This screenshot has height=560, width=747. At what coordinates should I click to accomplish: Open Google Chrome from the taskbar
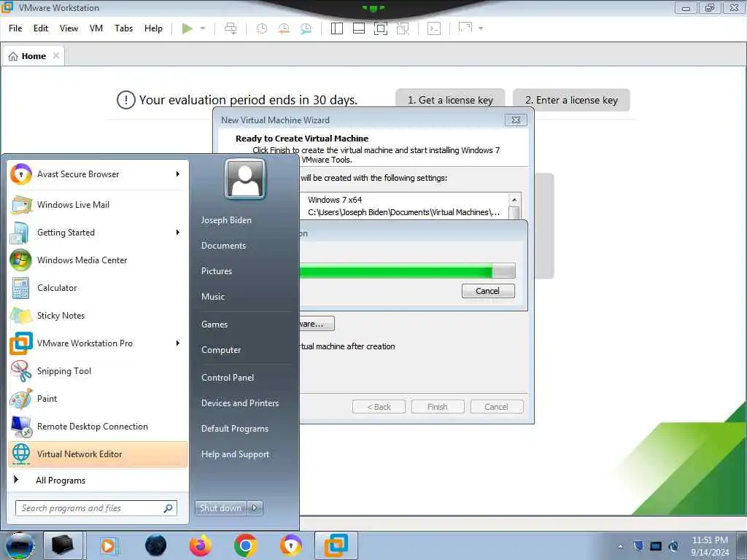point(246,545)
